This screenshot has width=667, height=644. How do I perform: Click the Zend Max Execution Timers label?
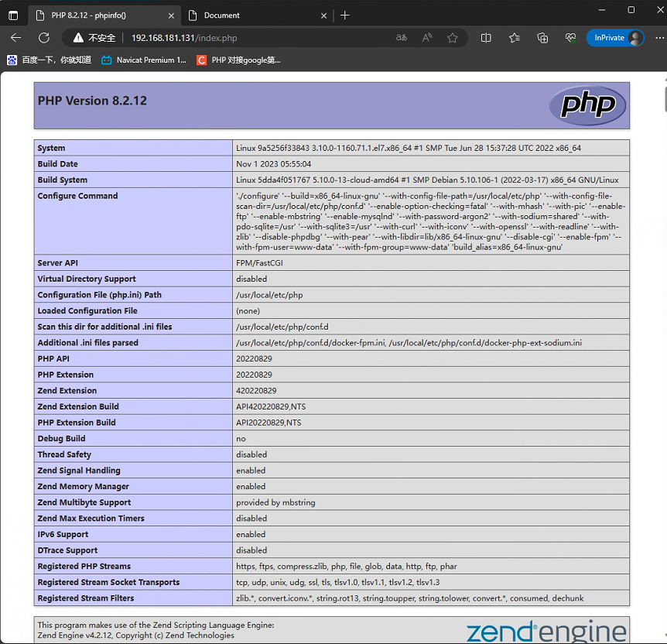tap(91, 519)
